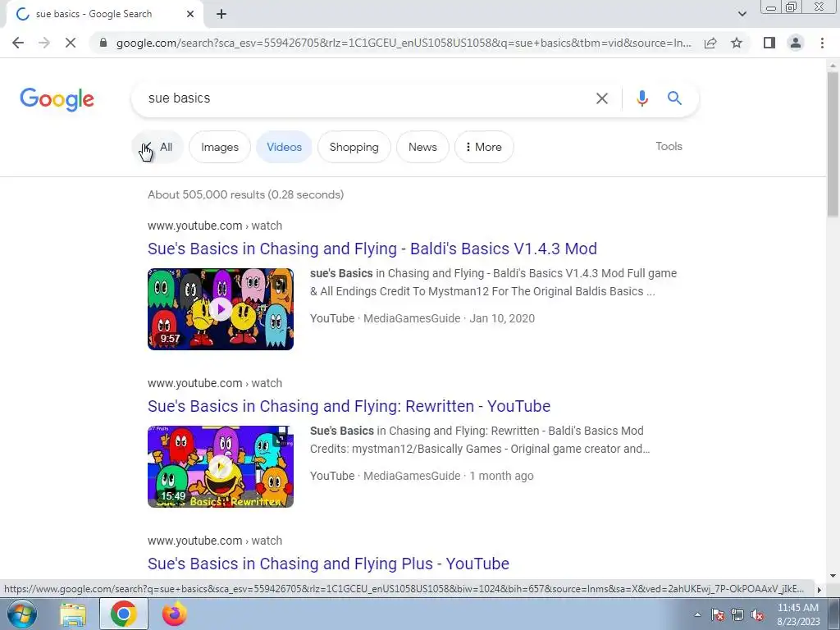This screenshot has width=840, height=630.
Task: Open the browser side panel icon
Action: click(769, 43)
